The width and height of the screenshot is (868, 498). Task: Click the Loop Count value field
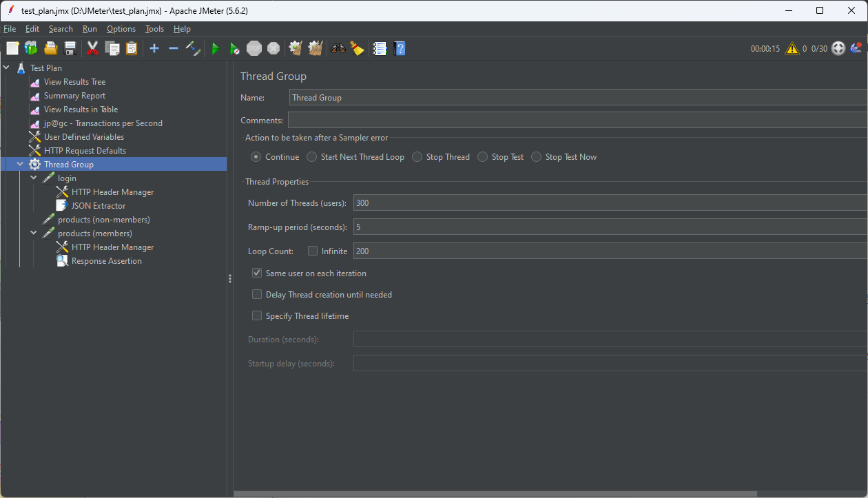(610, 251)
